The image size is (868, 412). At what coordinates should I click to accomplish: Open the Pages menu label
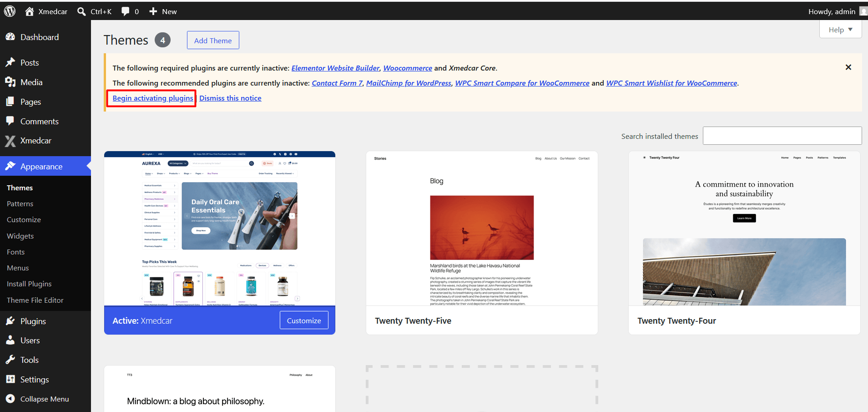click(x=30, y=102)
